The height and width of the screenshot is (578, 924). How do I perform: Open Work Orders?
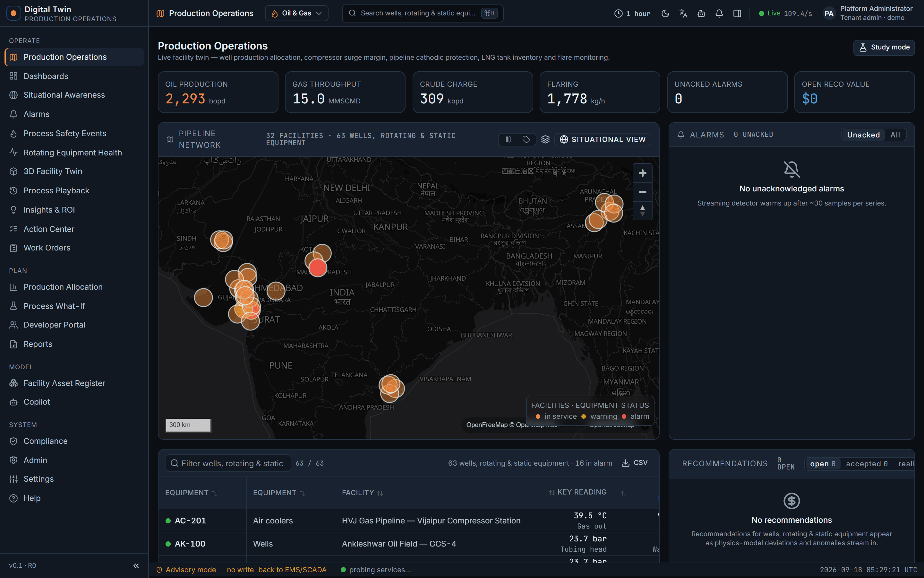[74, 248]
